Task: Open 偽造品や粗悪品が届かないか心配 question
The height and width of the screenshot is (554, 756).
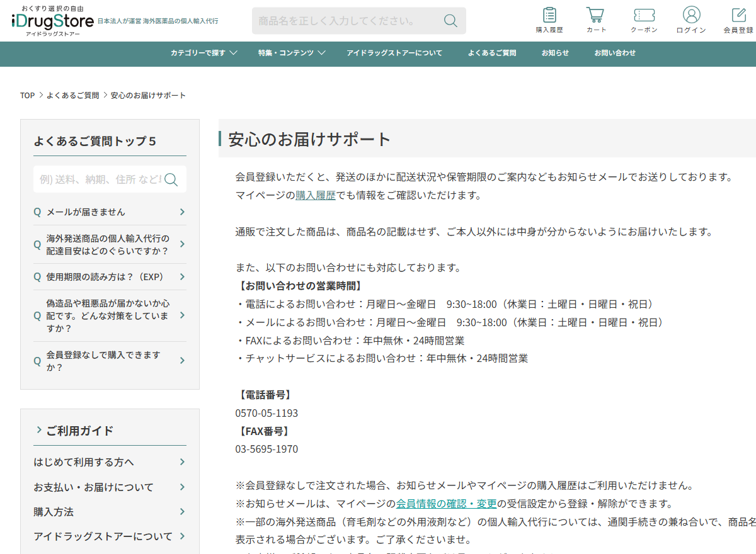Action: click(x=108, y=316)
